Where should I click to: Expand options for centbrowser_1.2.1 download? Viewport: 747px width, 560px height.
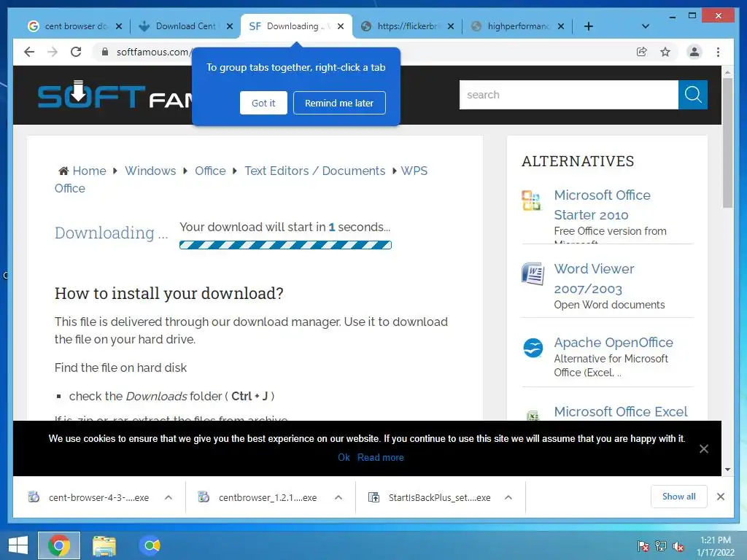coord(338,497)
